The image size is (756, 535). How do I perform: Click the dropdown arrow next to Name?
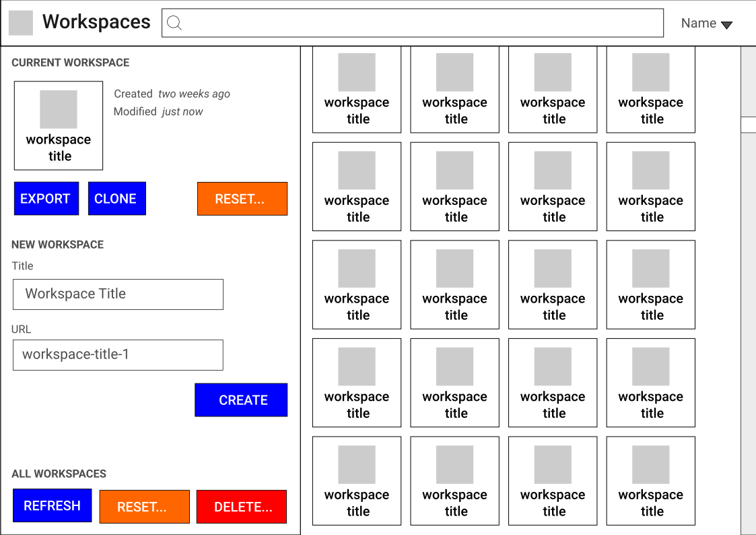(x=727, y=24)
